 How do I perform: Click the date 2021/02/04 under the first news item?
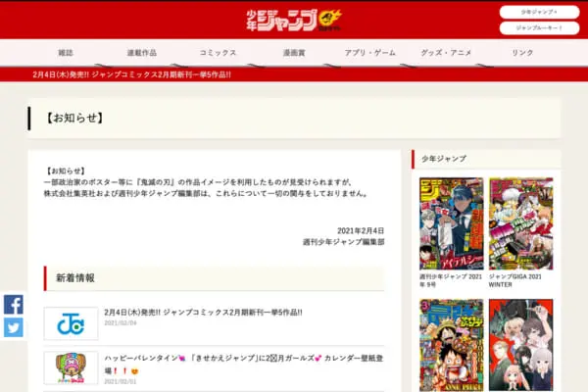[x=121, y=323]
